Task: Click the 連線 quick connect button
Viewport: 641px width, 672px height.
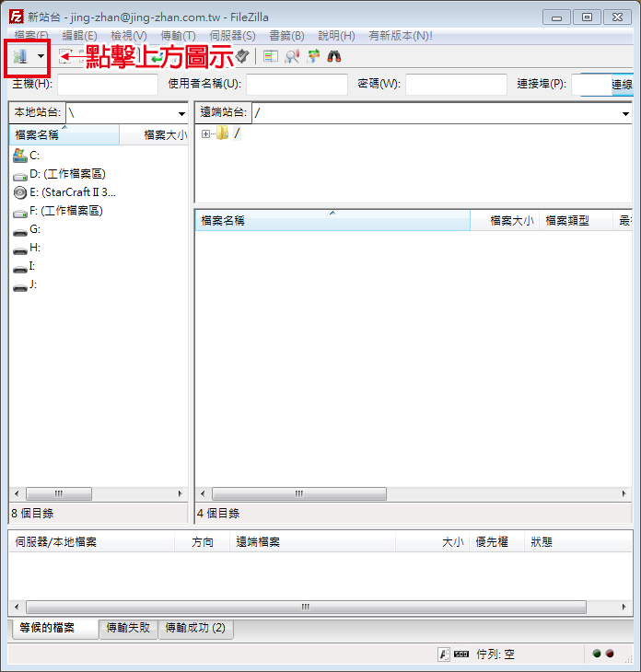Action: (x=623, y=85)
